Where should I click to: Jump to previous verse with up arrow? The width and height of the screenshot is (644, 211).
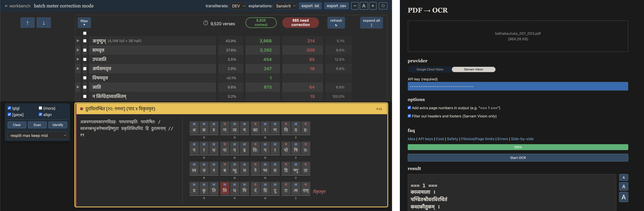27,23
